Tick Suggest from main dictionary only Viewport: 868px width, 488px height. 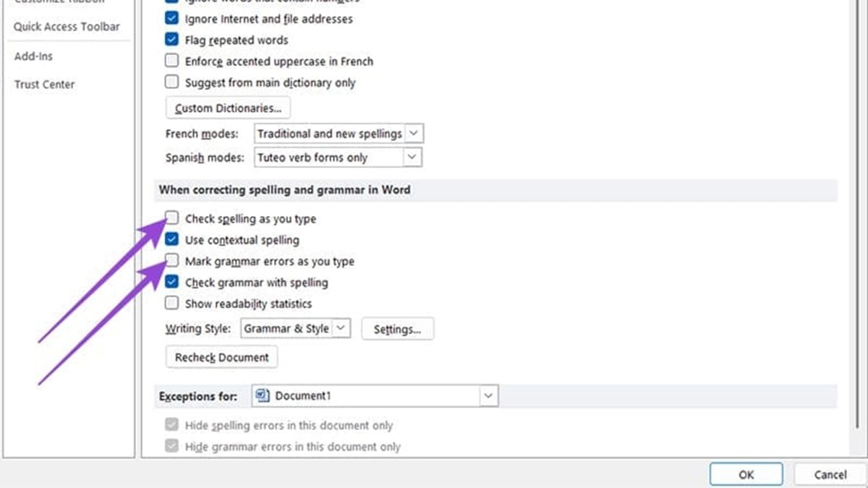[x=172, y=82]
